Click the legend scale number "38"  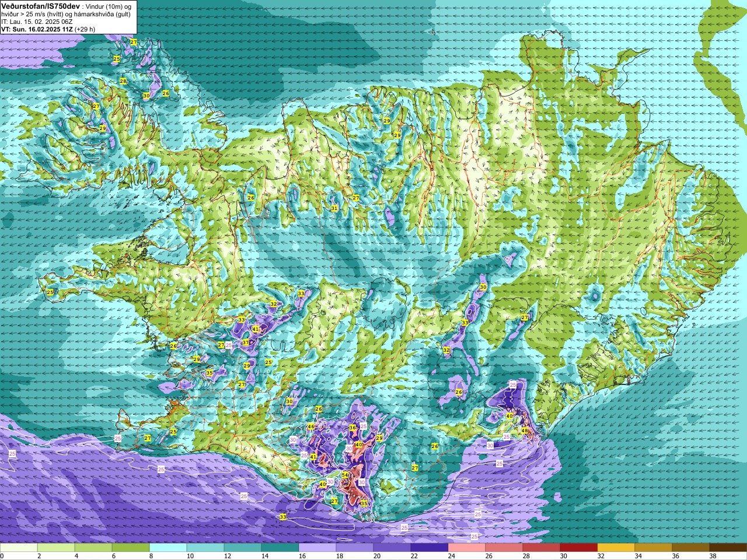tap(713, 556)
